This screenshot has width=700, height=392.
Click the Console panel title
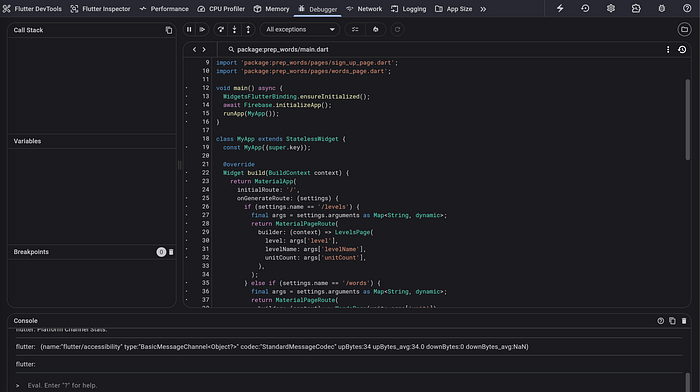[x=25, y=321]
